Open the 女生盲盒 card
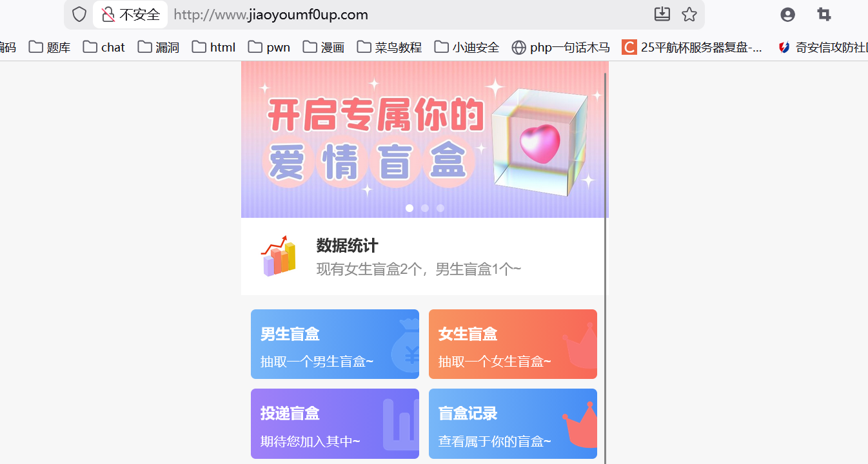 513,344
